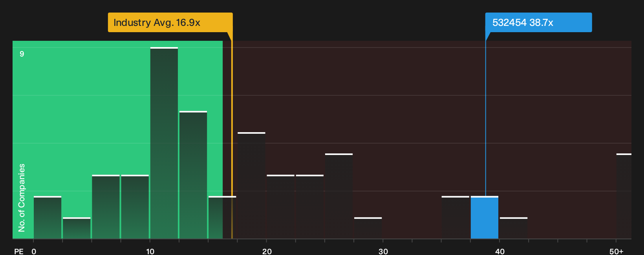Click the 532454 38.7x blue label
The width and height of the screenshot is (644, 255).
click(x=538, y=22)
